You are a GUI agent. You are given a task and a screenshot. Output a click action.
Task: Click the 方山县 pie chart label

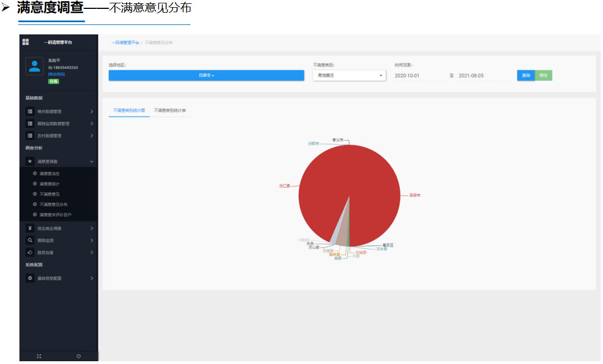coord(314,247)
